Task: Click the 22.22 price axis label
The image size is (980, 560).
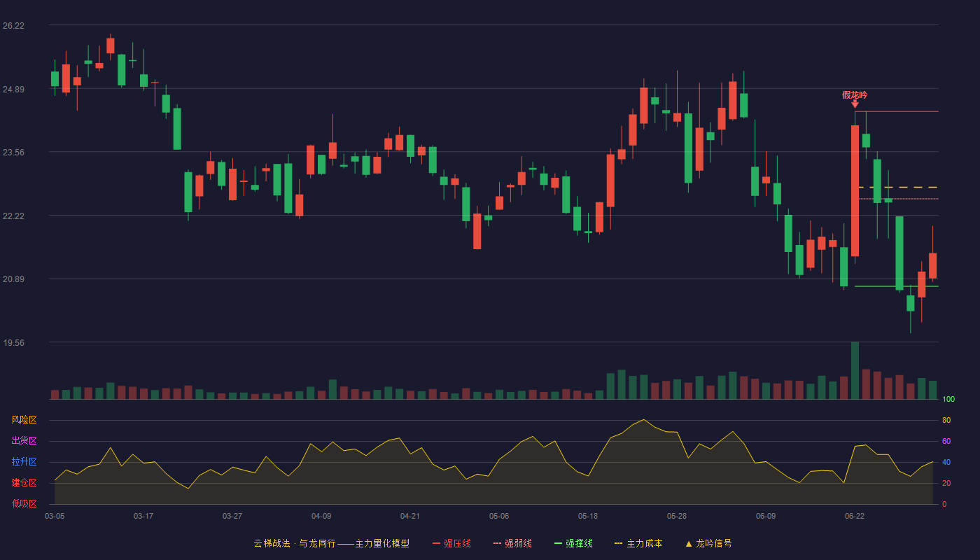Action: coord(13,216)
